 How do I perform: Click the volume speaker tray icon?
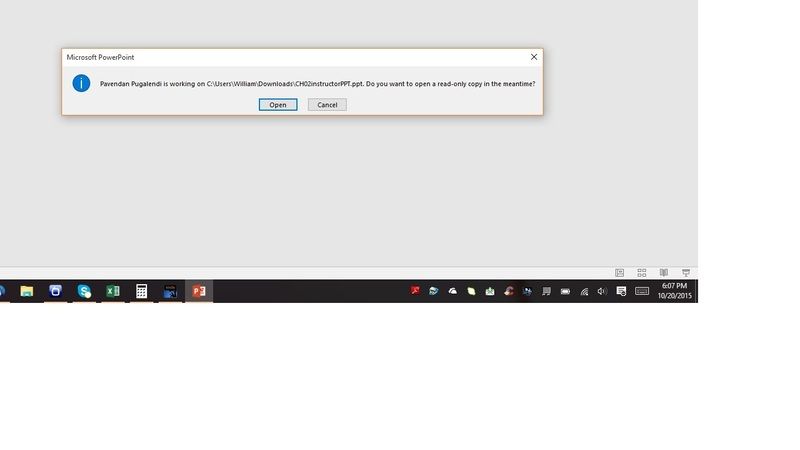coord(602,291)
